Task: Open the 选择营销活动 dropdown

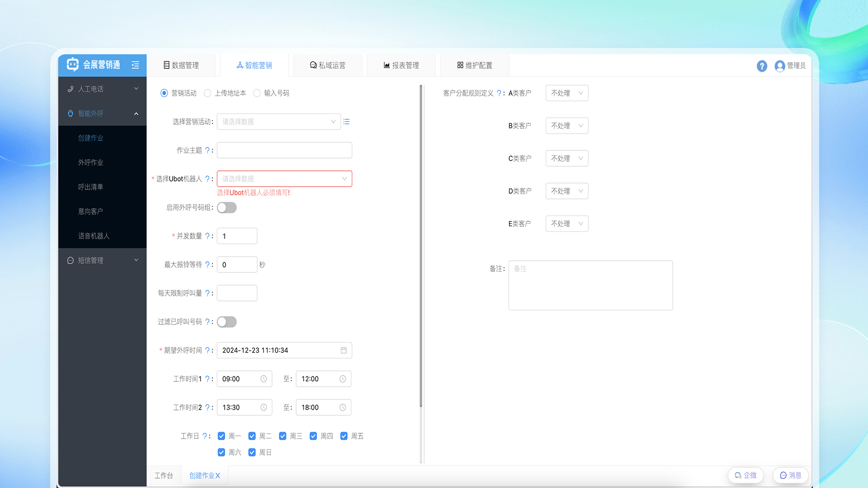Action: 278,122
